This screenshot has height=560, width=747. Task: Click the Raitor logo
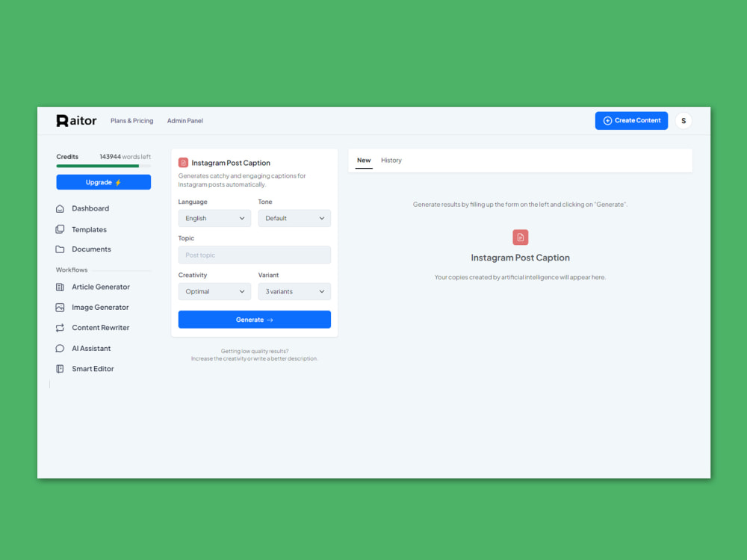pos(76,120)
